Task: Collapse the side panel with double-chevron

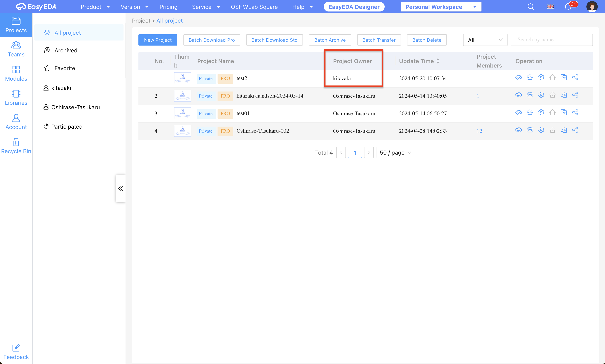Action: coord(120,188)
